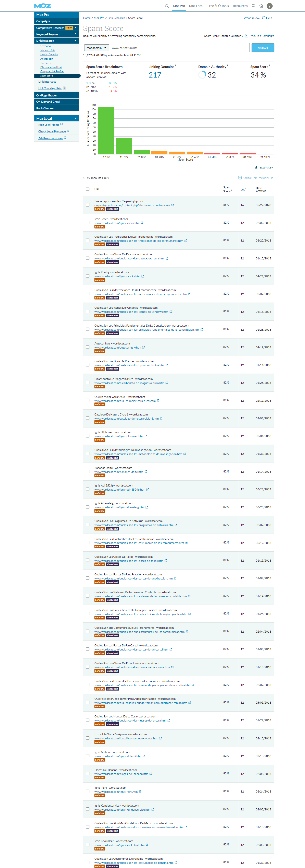Focus the domain URL input field
The image size is (305, 868).
(x=179, y=48)
